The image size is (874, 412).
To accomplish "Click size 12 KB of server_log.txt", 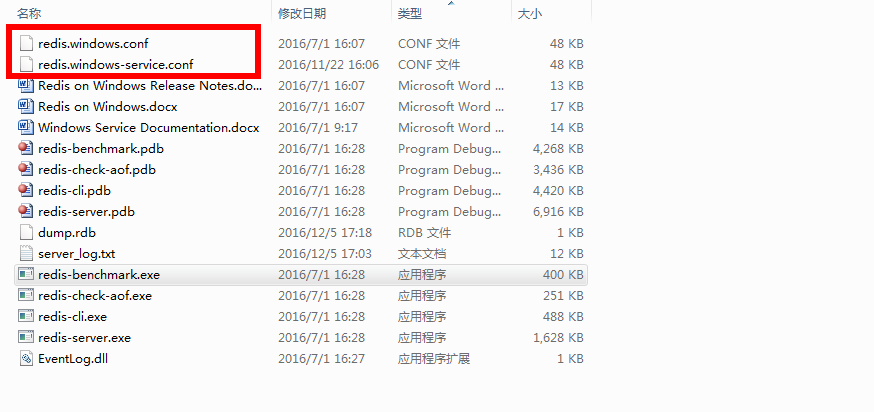I will [566, 254].
